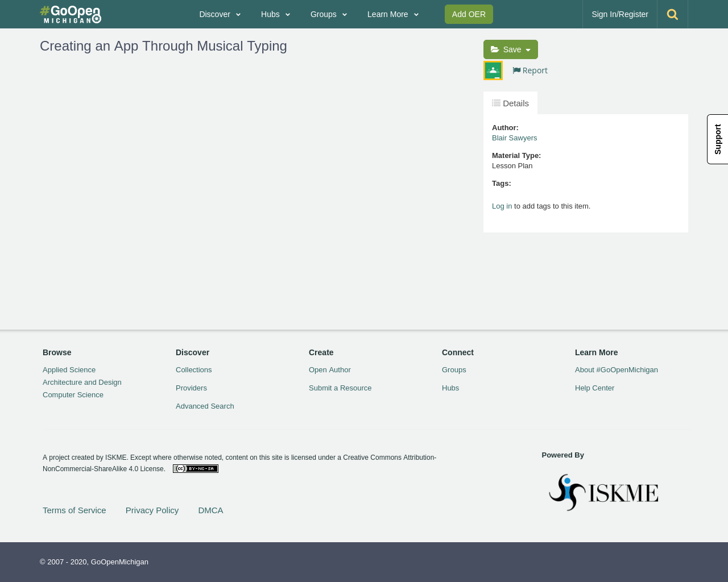The height and width of the screenshot is (582, 728).
Task: Expand the Learn More menu
Action: tap(392, 14)
